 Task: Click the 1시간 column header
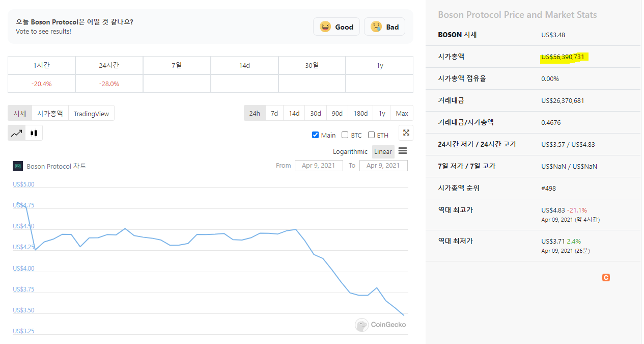[42, 65]
